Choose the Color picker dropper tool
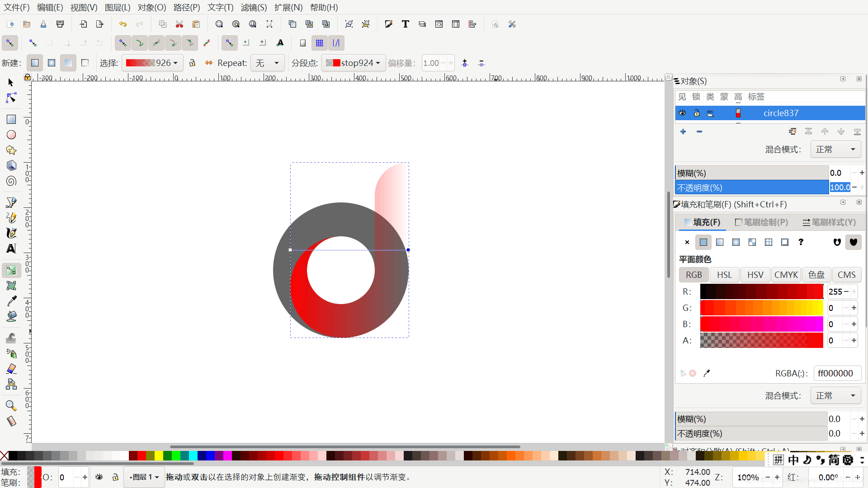868x488 pixels. 11,301
